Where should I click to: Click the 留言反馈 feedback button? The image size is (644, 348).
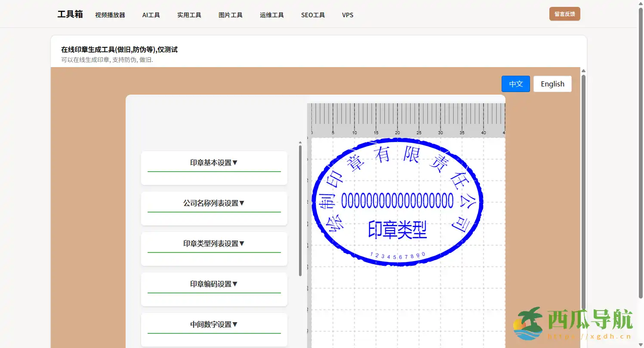point(564,14)
